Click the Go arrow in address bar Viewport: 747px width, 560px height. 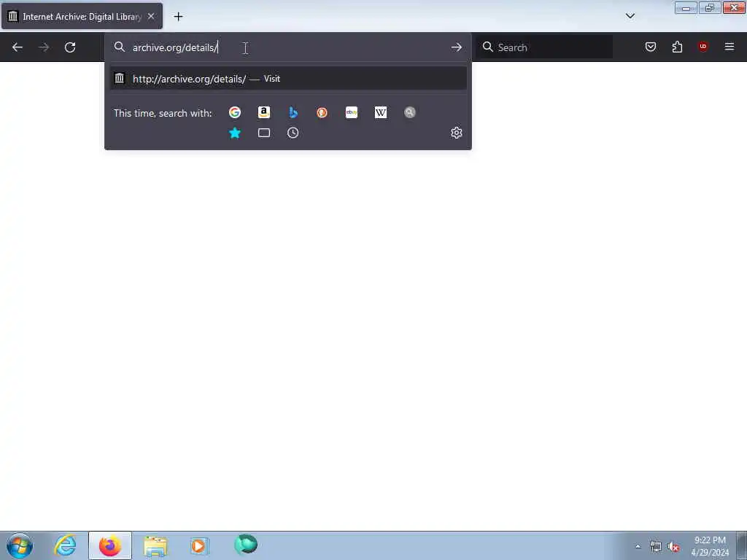[457, 47]
